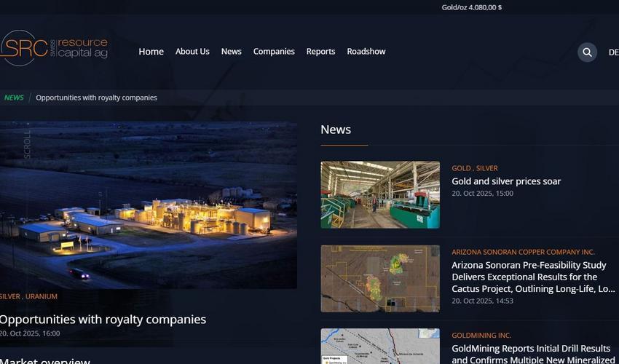Click the GOLDMINING INC. tag
This screenshot has height=364, width=619.
tap(481, 336)
